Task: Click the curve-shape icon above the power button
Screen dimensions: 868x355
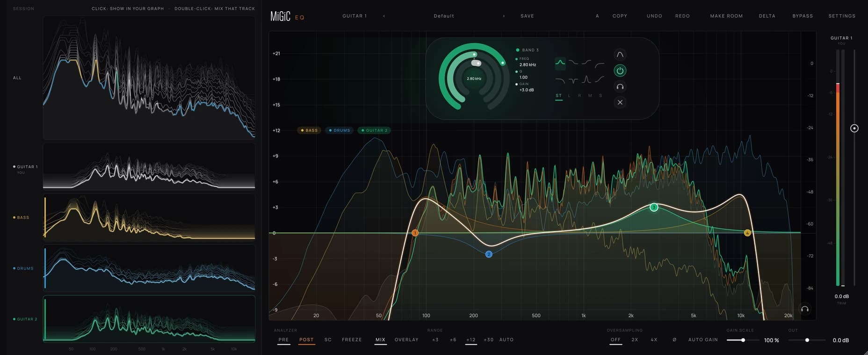Action: (620, 55)
